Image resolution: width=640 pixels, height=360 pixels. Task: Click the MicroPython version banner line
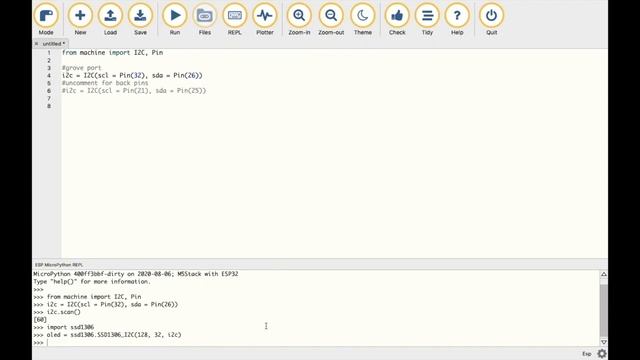click(136, 274)
